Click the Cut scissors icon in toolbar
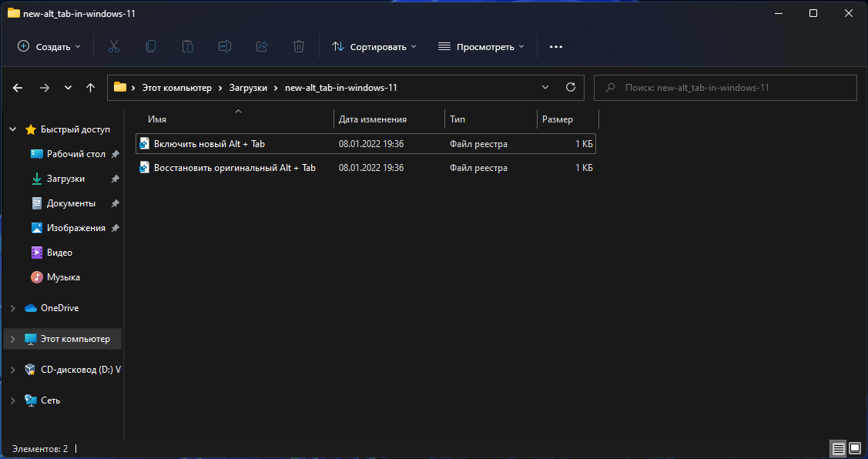Screen dimensions: 868x459 click(x=114, y=46)
